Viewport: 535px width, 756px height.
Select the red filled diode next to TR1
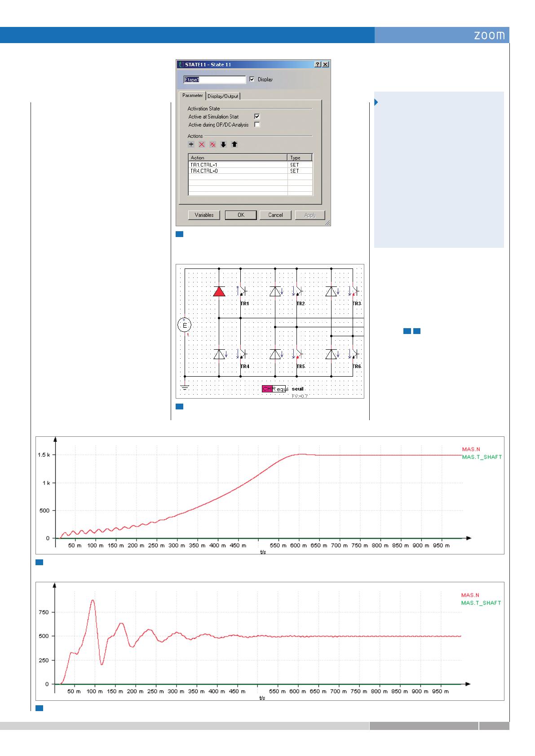coord(219,291)
